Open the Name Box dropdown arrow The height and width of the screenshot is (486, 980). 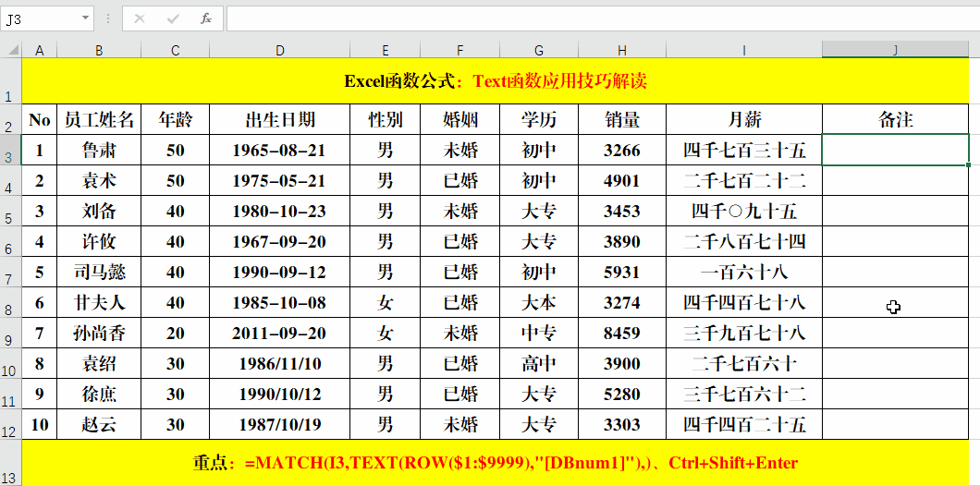point(85,18)
